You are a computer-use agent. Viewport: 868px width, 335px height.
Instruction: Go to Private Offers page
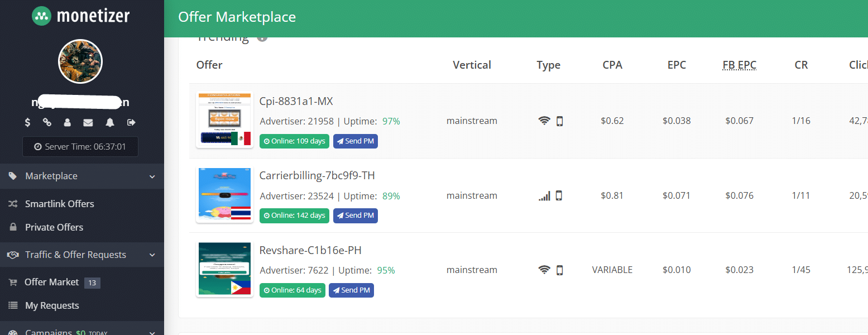click(x=54, y=227)
